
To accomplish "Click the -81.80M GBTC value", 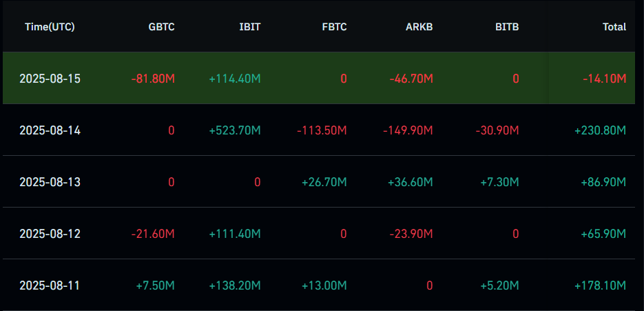I will pyautogui.click(x=153, y=79).
